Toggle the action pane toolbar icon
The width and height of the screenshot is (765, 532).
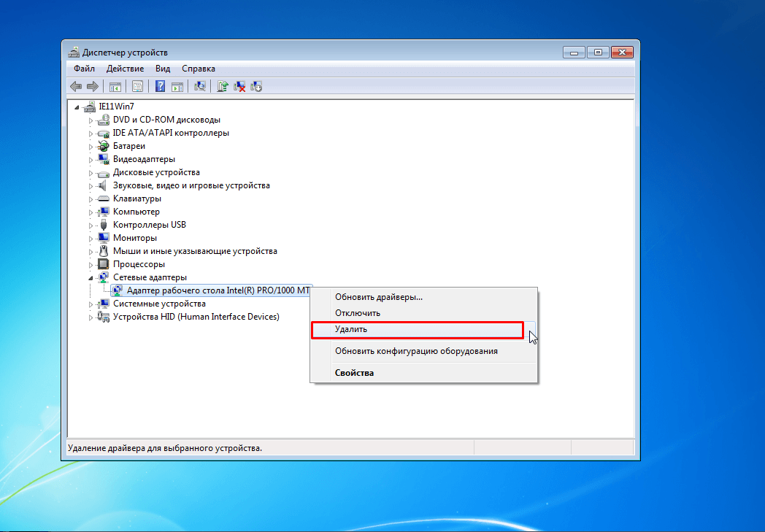(177, 87)
